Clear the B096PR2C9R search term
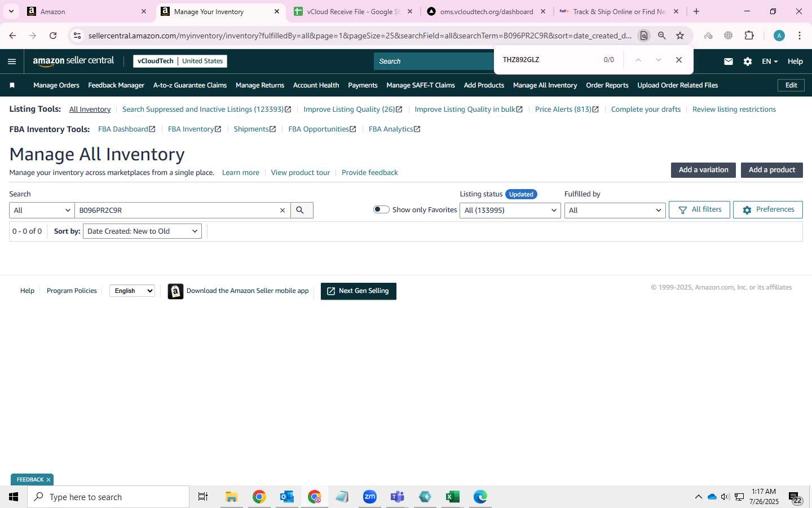This screenshot has height=508, width=812. click(x=283, y=210)
